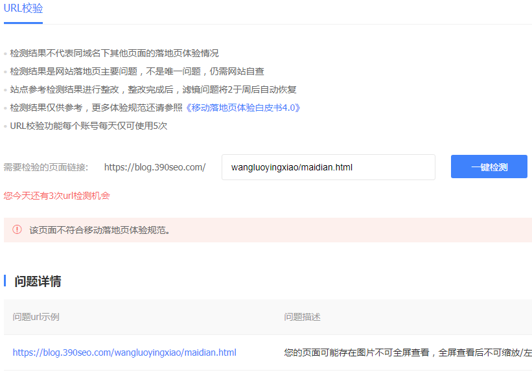Click the first note about 同域名下其他页面
This screenshot has height=392, width=532.
(x=114, y=53)
